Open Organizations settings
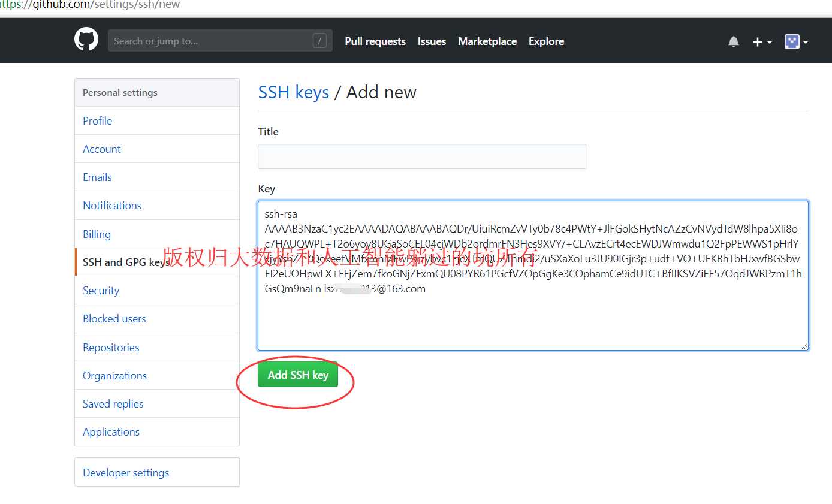Image resolution: width=832 pixels, height=504 pixels. 157,375
